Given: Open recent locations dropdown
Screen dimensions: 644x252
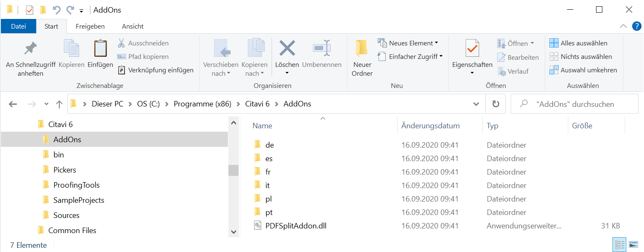Looking at the screenshot, I should pos(46,104).
